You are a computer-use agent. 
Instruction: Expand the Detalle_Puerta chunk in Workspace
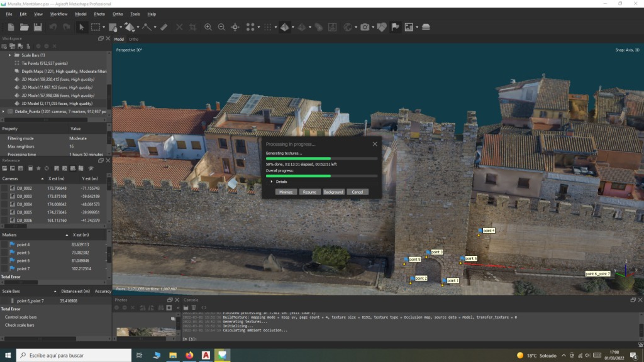(x=4, y=111)
